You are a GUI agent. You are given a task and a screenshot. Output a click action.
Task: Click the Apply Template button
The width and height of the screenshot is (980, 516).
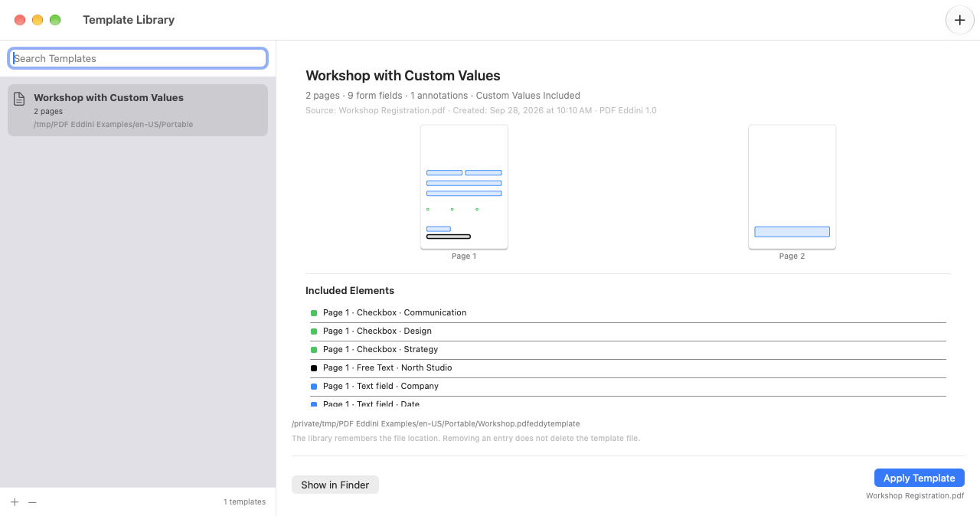pyautogui.click(x=919, y=478)
